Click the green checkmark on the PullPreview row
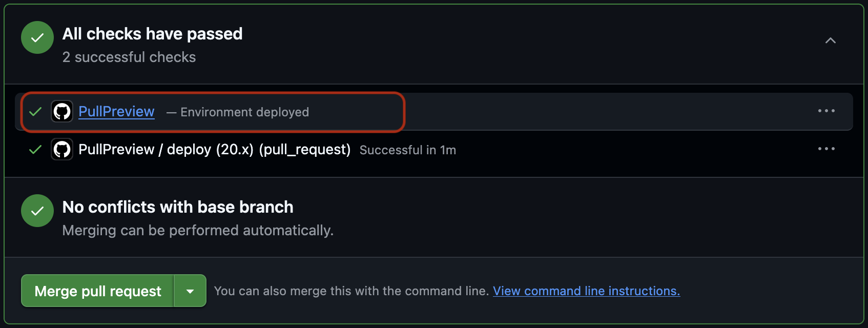Screen dimensions: 868x328 [35, 112]
